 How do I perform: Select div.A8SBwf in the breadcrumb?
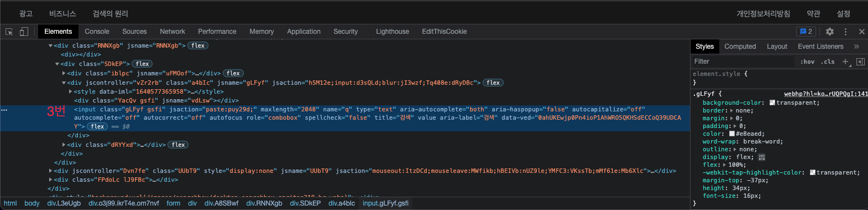(x=222, y=203)
